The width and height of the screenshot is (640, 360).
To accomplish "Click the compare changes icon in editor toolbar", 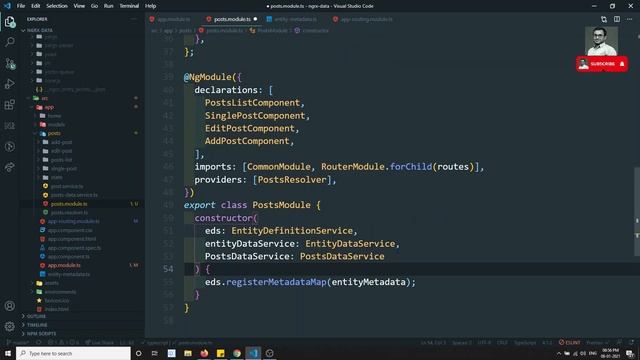I will (604, 19).
